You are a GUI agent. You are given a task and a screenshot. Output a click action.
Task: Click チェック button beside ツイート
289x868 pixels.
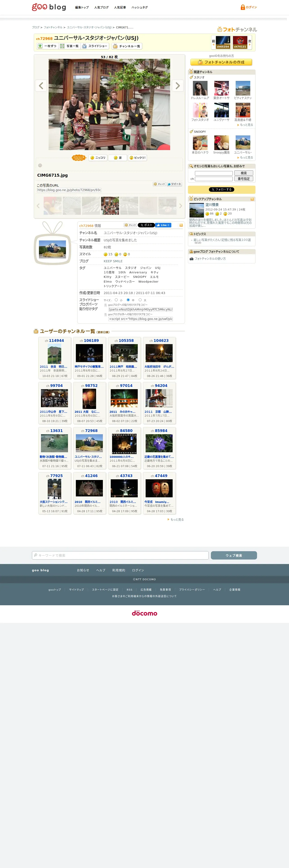click(159, 184)
